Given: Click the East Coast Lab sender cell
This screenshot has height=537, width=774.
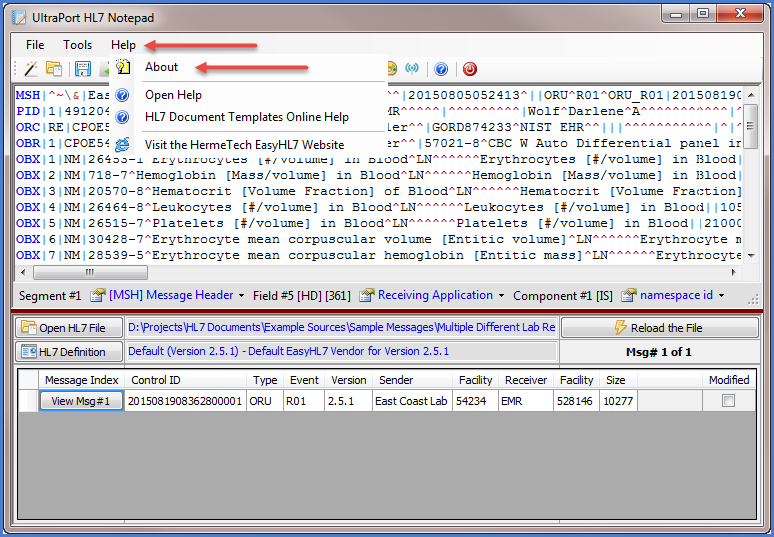Looking at the screenshot, I should click(413, 401).
